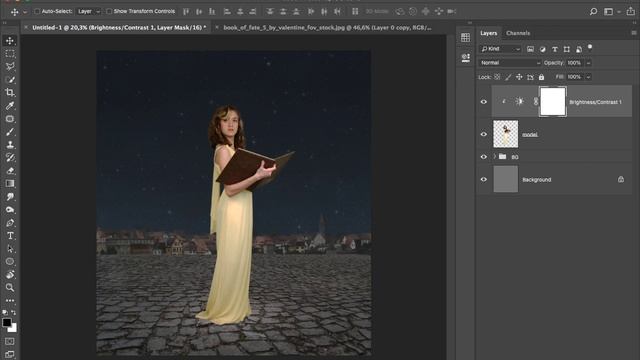Image resolution: width=640 pixels, height=360 pixels.
Task: Filter layers by adjustment layers icon
Action: point(542,49)
